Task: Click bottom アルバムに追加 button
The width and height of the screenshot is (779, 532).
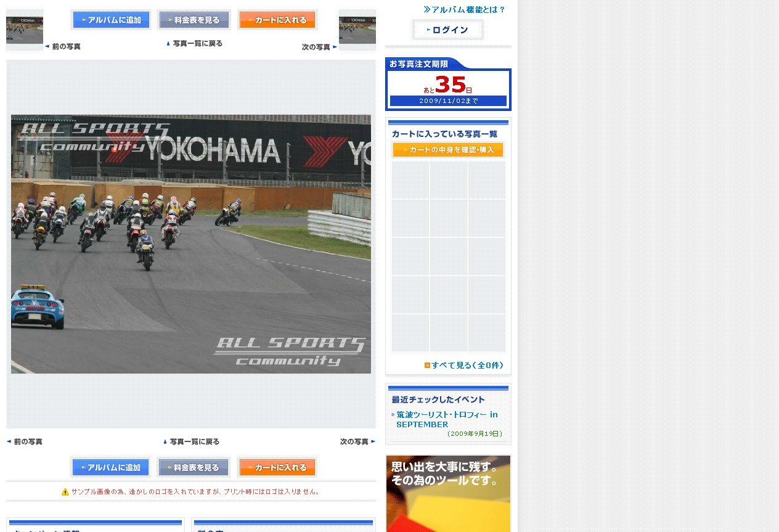Action: tap(111, 467)
